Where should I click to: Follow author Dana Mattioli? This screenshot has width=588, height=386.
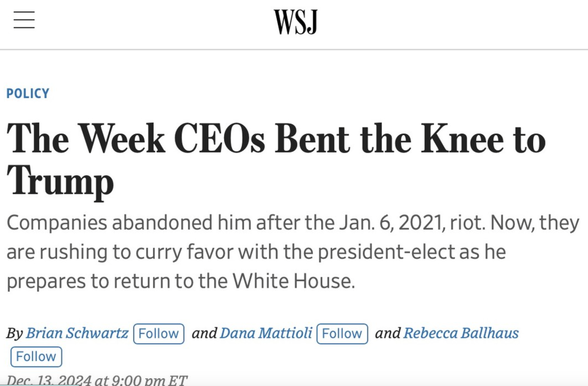pyautogui.click(x=342, y=334)
